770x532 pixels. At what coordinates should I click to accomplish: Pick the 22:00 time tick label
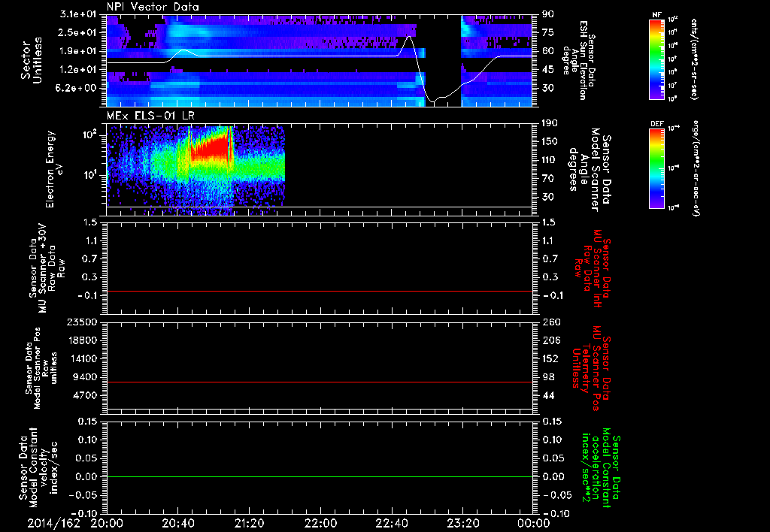tap(320, 523)
